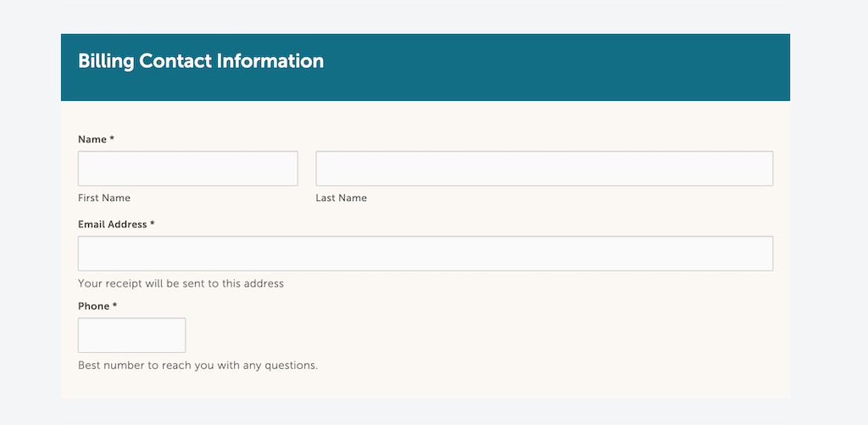Click the 'First Name' sublabel text
The image size is (868, 425).
pos(104,198)
